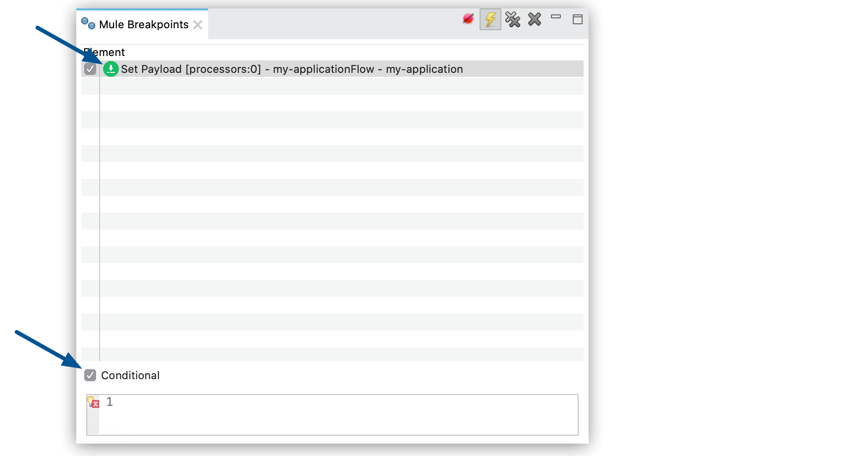This screenshot has height=456, width=868.
Task: Maximize the Mule Breakpoints view
Action: (578, 20)
